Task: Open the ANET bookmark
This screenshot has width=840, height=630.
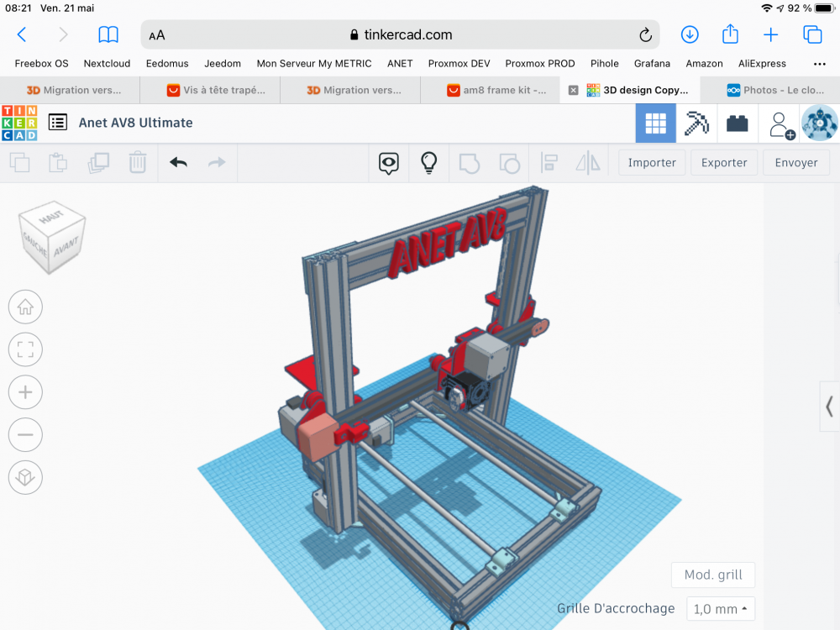Action: click(x=400, y=63)
